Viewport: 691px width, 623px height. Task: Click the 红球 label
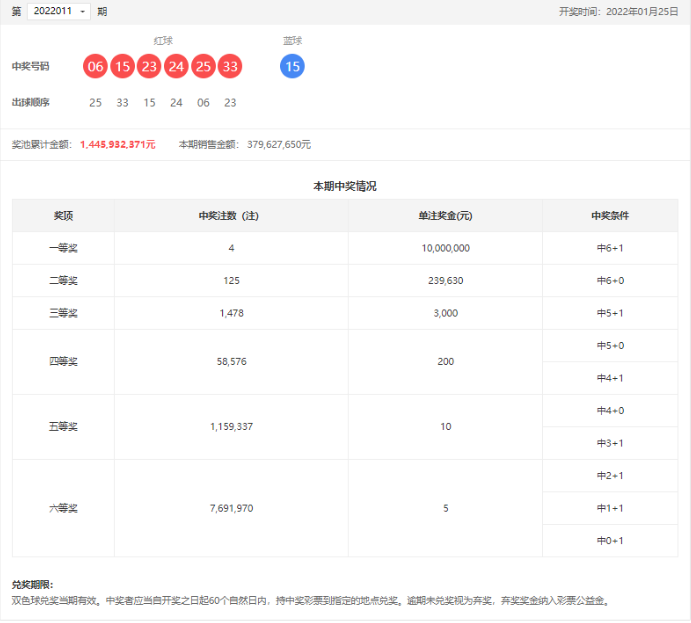[163, 41]
